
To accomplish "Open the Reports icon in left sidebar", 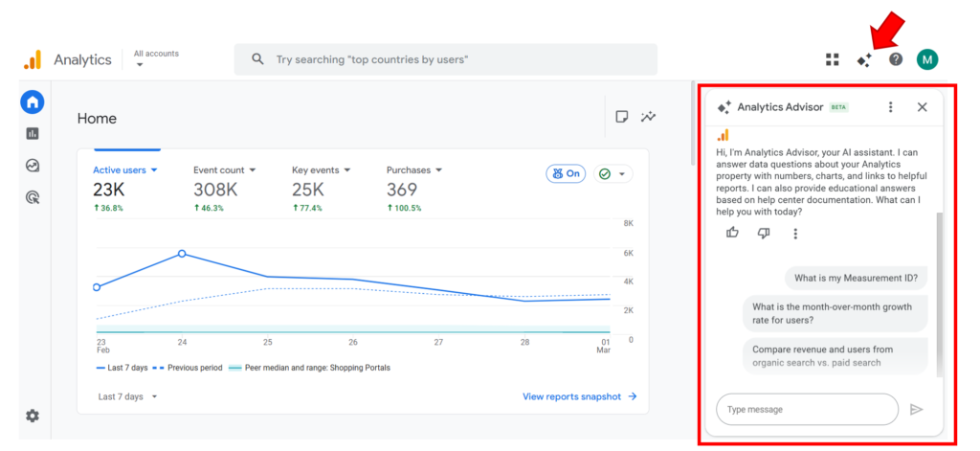I will coord(33,134).
